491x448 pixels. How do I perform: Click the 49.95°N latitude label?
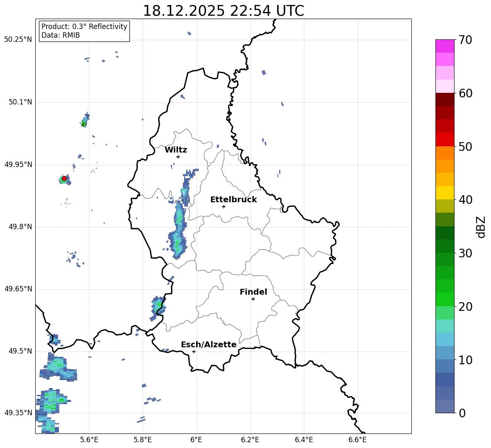pyautogui.click(x=18, y=165)
